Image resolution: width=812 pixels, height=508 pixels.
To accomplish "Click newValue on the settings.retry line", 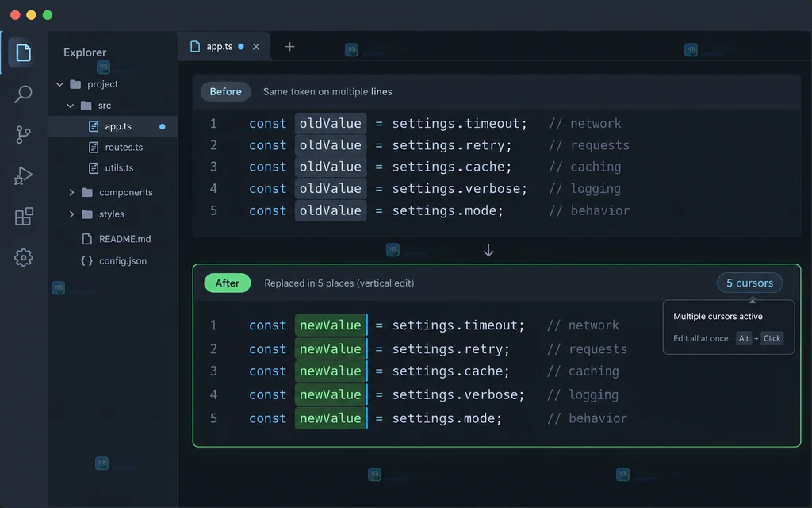I will click(331, 349).
